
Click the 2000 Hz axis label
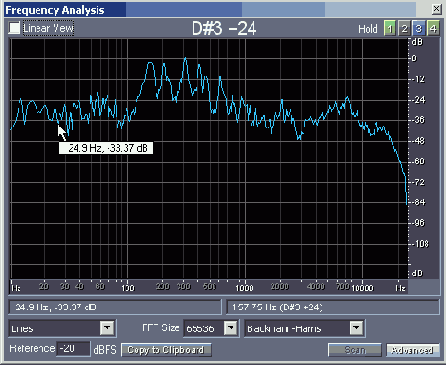click(280, 286)
